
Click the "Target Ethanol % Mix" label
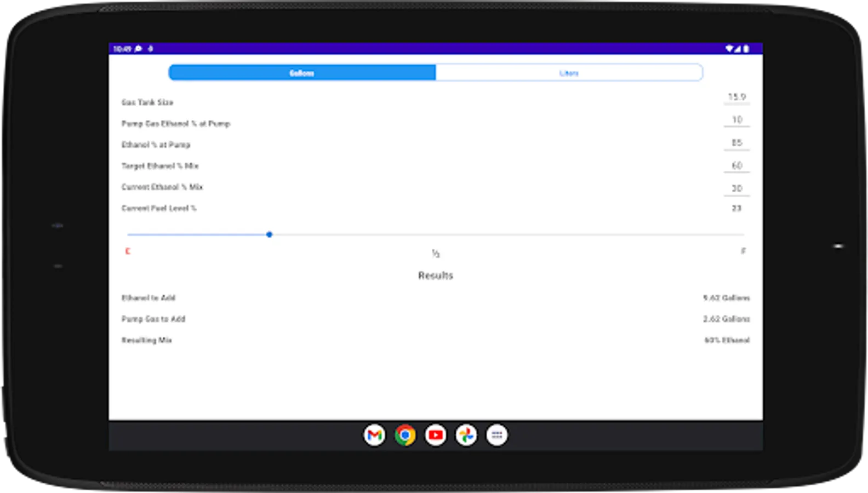pos(160,166)
